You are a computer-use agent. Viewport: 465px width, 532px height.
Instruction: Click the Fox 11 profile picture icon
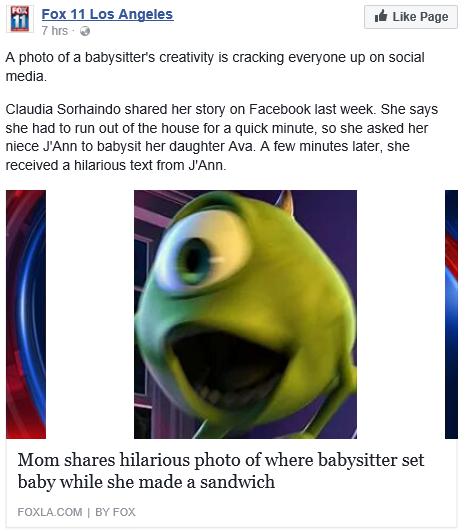[20, 19]
